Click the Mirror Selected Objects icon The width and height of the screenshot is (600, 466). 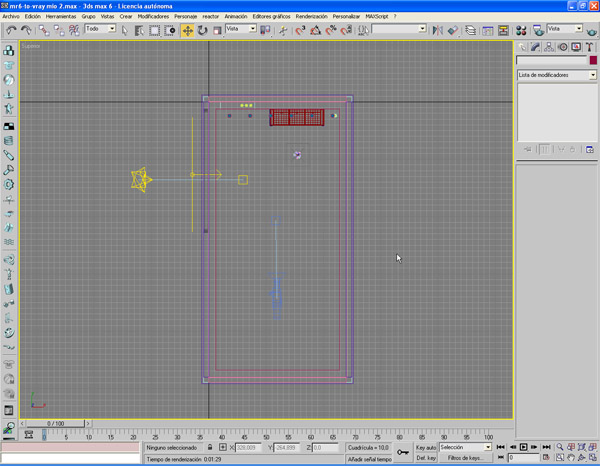click(x=438, y=30)
